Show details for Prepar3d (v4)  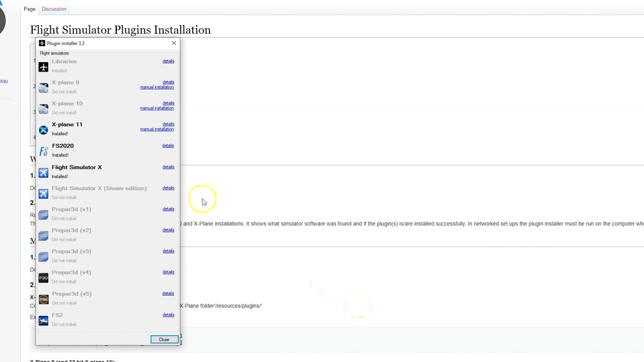point(168,273)
